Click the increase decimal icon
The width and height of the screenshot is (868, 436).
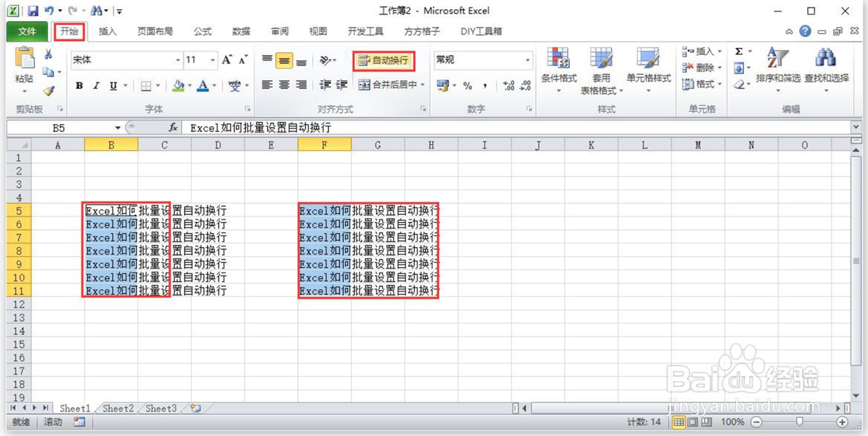[x=508, y=86]
